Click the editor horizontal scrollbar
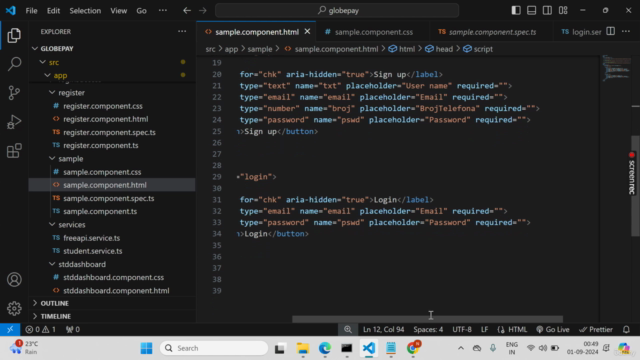Image resolution: width=640 pixels, height=360 pixels. [x=427, y=319]
